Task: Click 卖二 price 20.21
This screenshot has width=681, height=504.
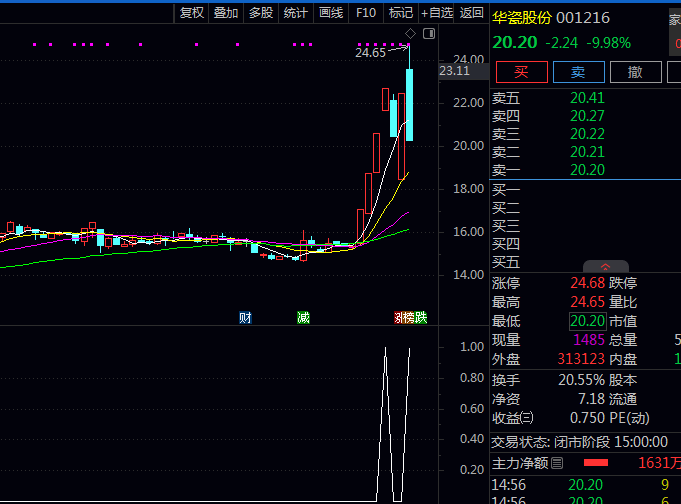Action: (587, 152)
